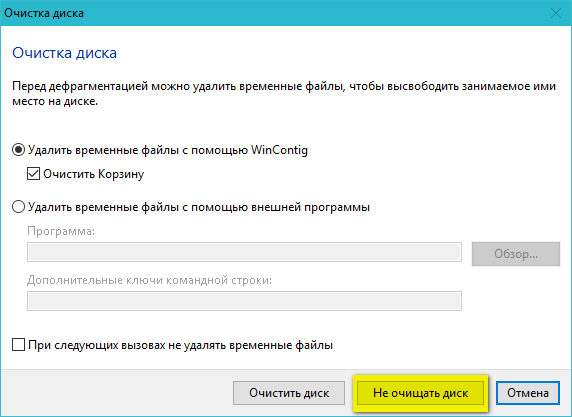Click the Очистить диск button
The image size is (572, 417).
[x=289, y=393]
